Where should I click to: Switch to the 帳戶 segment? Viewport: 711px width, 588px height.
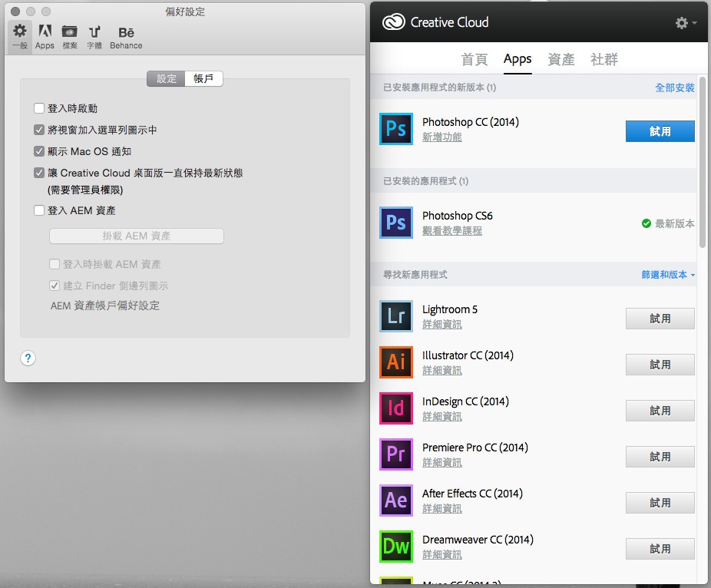click(x=203, y=78)
